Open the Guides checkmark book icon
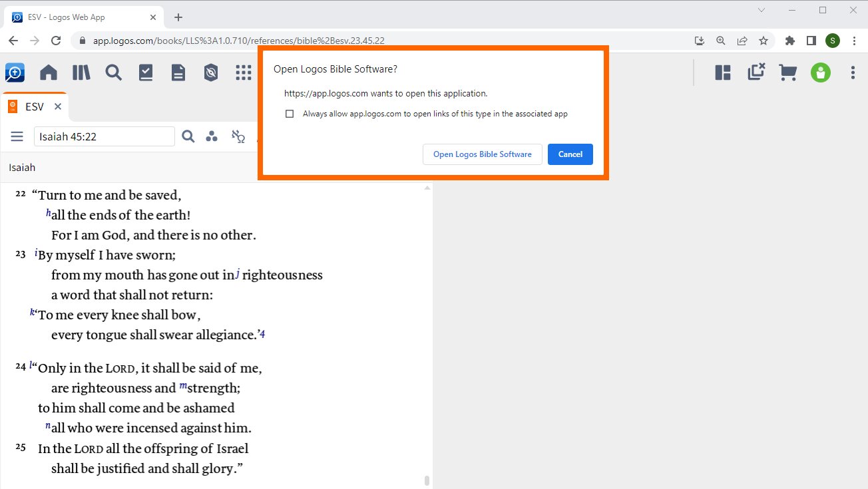 pyautogui.click(x=146, y=73)
